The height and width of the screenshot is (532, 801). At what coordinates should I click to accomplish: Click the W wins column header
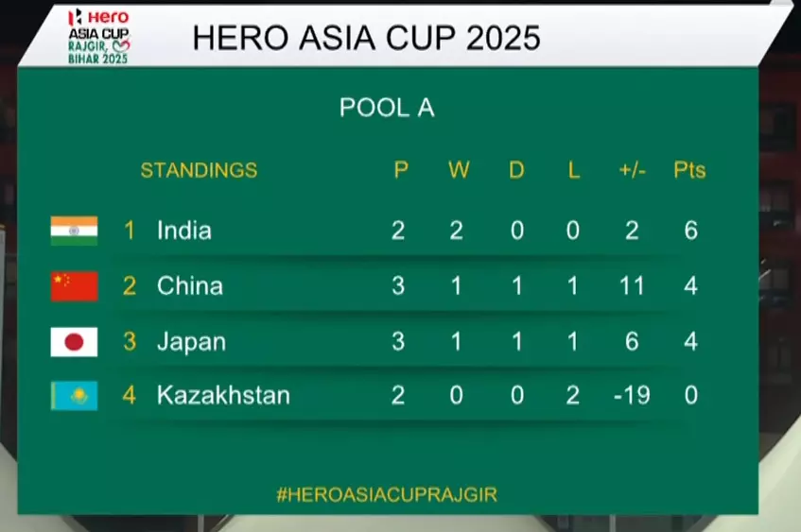(x=458, y=171)
